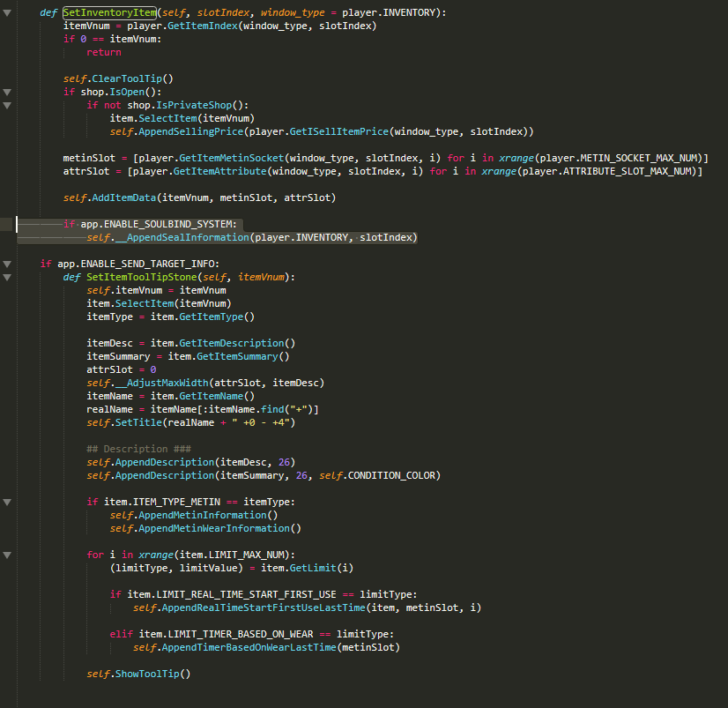Click the LIMIT_MAX_NUM constant
This screenshot has width=728, height=708.
point(246,555)
